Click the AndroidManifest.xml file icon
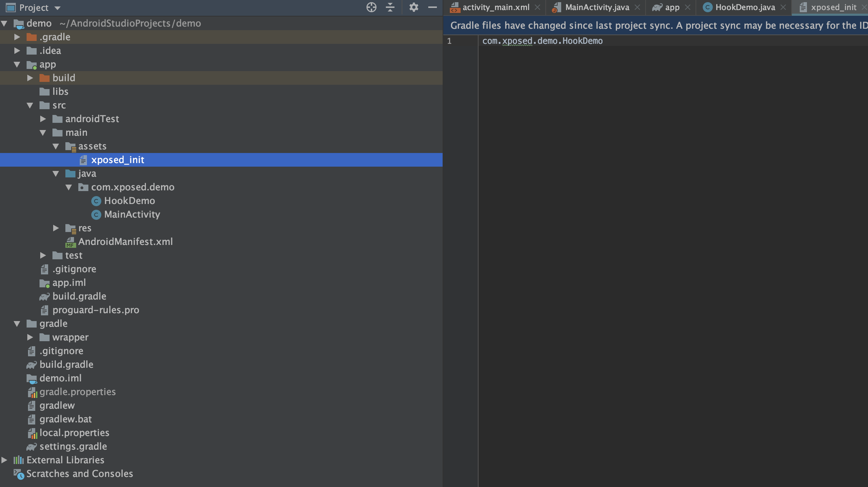 (x=70, y=242)
